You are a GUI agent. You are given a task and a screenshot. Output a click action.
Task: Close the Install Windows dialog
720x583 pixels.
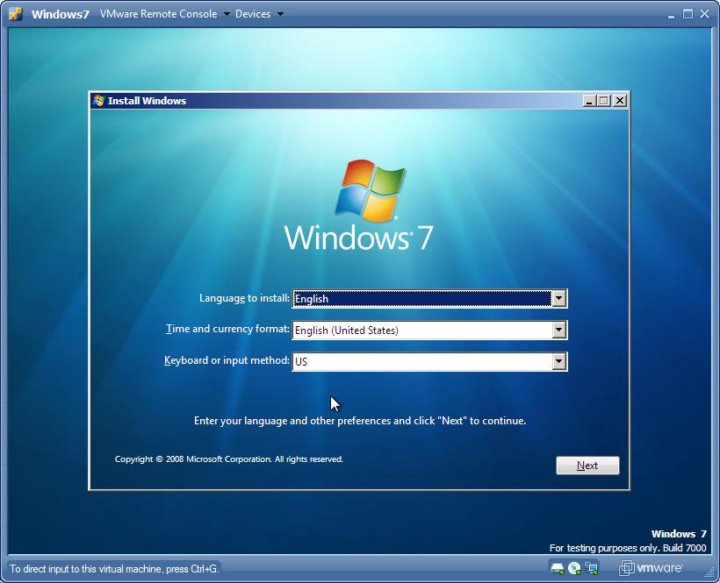pyautogui.click(x=620, y=101)
